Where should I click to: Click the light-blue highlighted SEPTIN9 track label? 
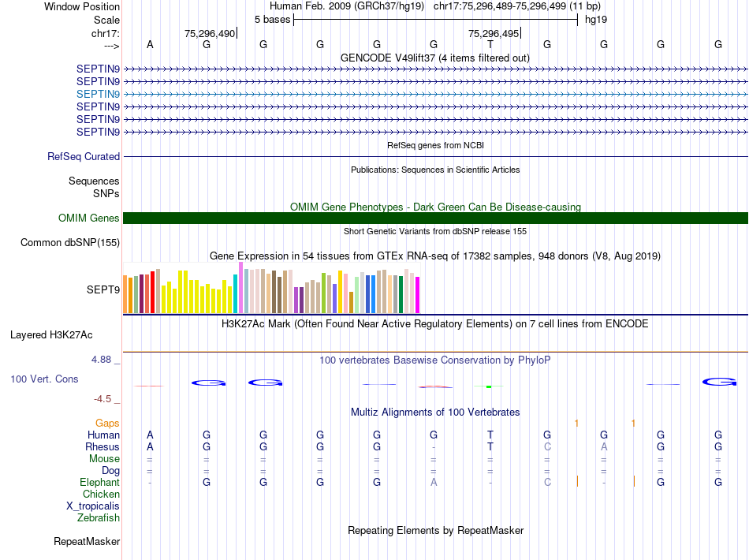tap(98, 94)
